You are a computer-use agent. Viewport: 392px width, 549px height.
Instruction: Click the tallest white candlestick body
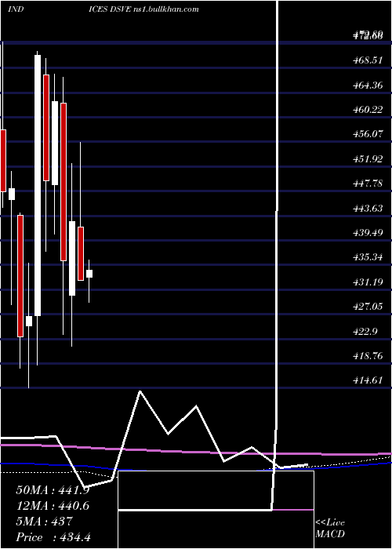pos(38,186)
